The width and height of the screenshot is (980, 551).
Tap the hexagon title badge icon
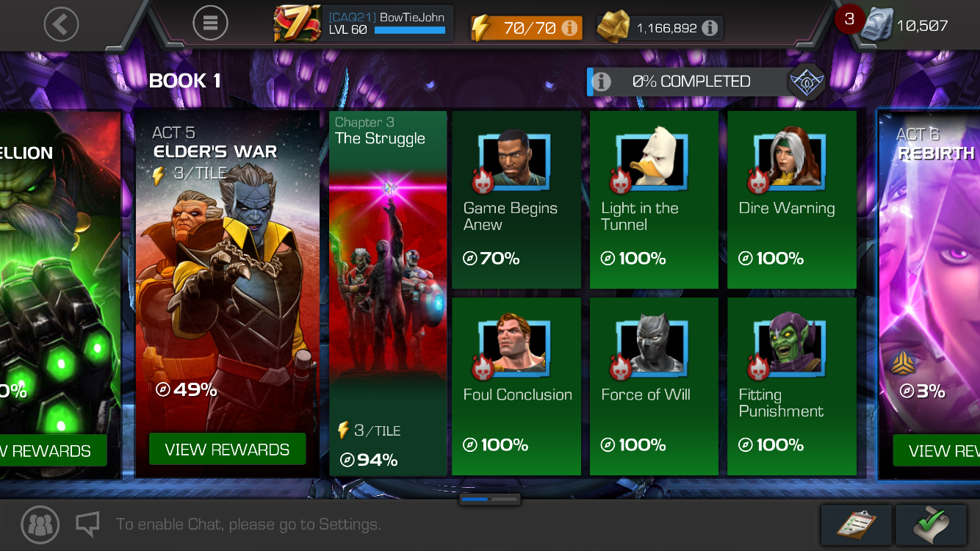(806, 82)
